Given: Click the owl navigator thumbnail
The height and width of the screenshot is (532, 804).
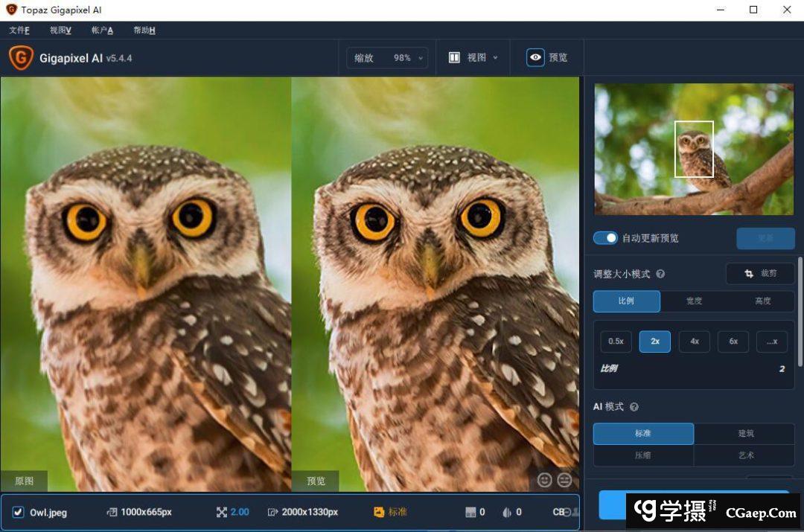Looking at the screenshot, I should click(694, 149).
